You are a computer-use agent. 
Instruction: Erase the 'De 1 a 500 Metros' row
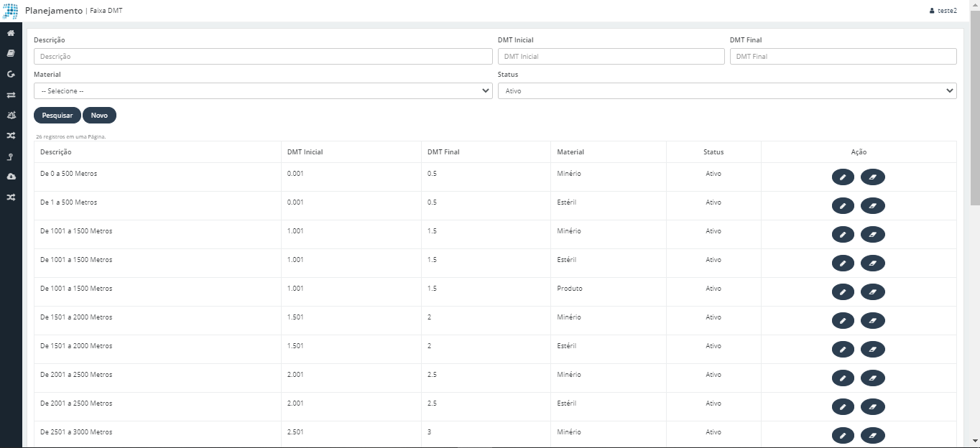coord(872,206)
